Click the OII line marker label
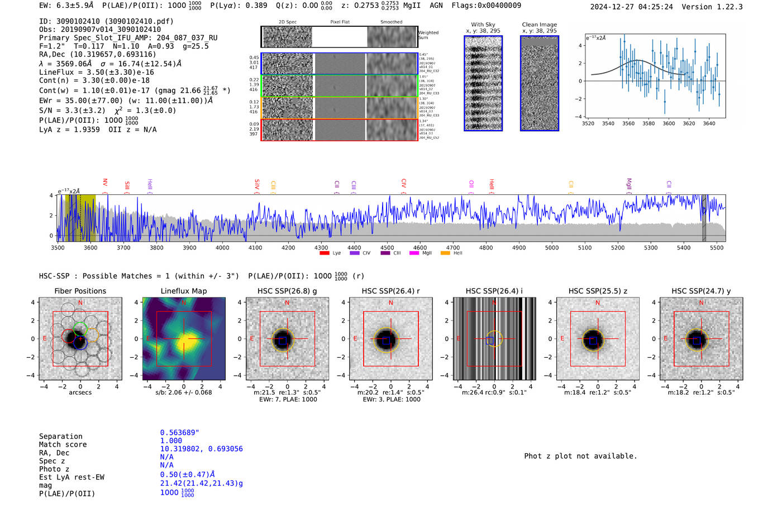This screenshot has height=532, width=782. click(x=471, y=184)
